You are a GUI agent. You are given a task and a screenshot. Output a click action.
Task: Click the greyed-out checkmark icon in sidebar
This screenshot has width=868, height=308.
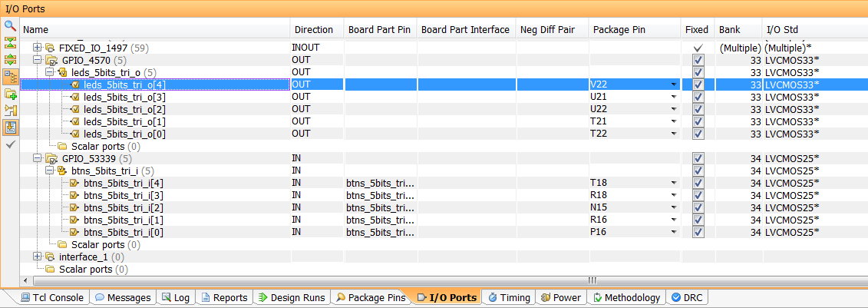point(10,144)
